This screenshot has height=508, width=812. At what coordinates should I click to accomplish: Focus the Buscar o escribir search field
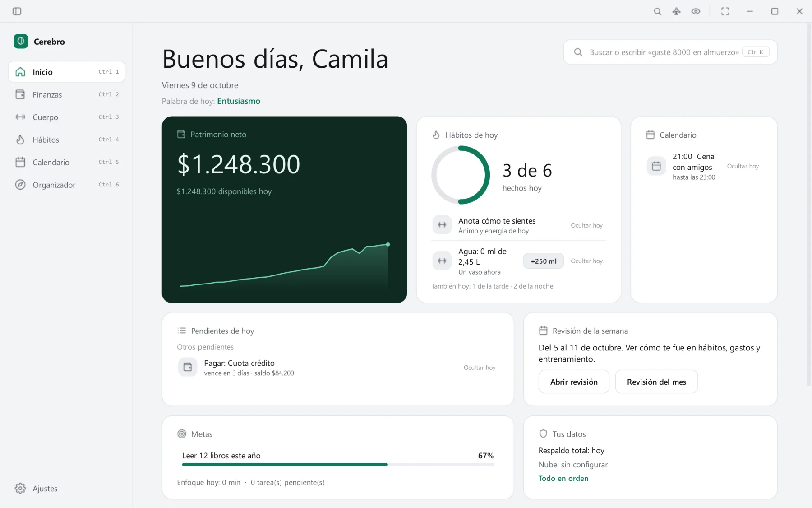[x=670, y=52]
